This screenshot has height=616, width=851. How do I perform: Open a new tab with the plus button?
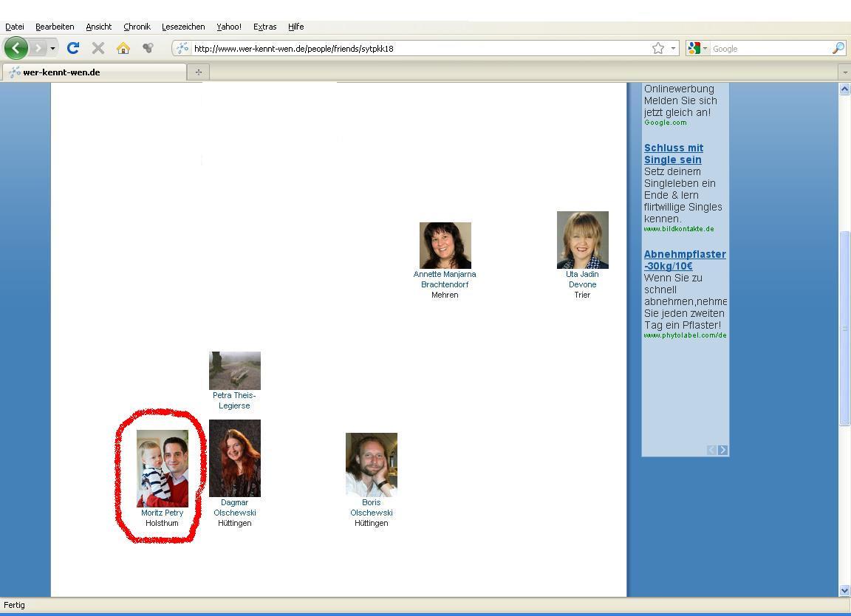(198, 72)
